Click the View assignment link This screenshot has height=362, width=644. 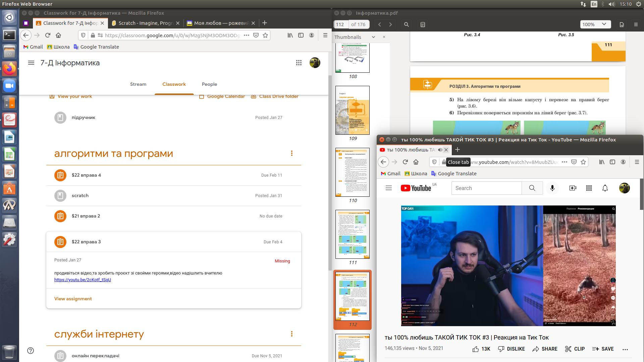pyautogui.click(x=73, y=299)
